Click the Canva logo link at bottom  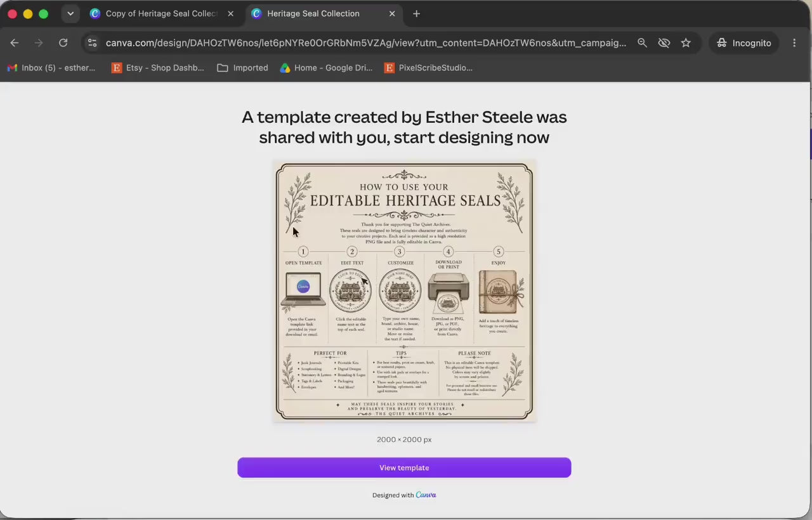point(426,495)
